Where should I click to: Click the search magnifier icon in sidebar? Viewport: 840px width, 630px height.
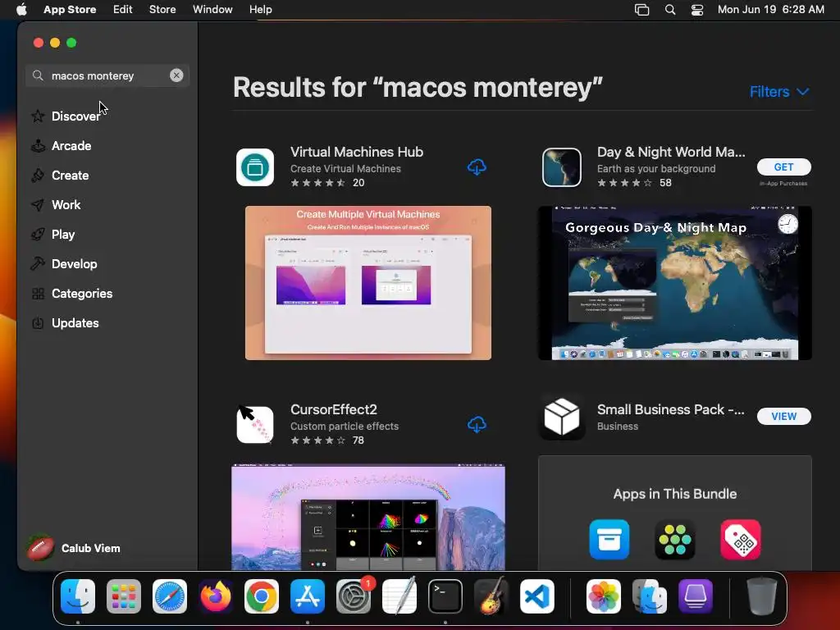pos(38,75)
